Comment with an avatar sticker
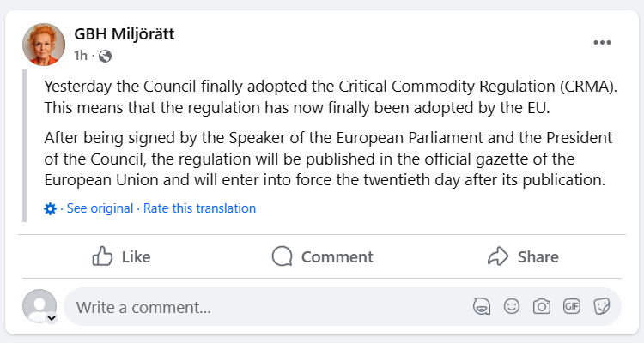 pos(482,306)
